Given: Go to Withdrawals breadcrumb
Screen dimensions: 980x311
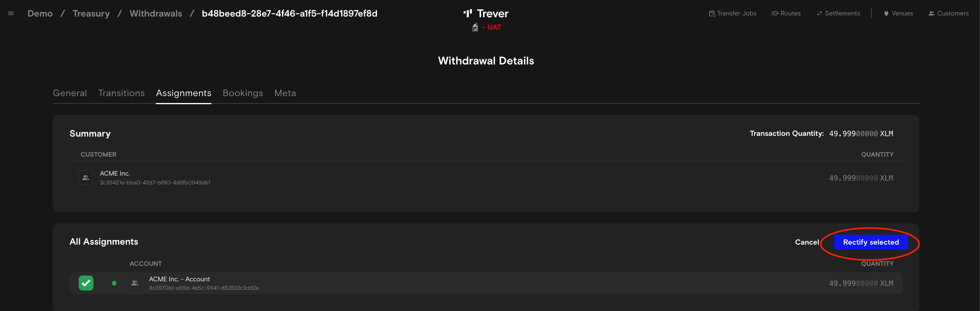Looking at the screenshot, I should (156, 14).
